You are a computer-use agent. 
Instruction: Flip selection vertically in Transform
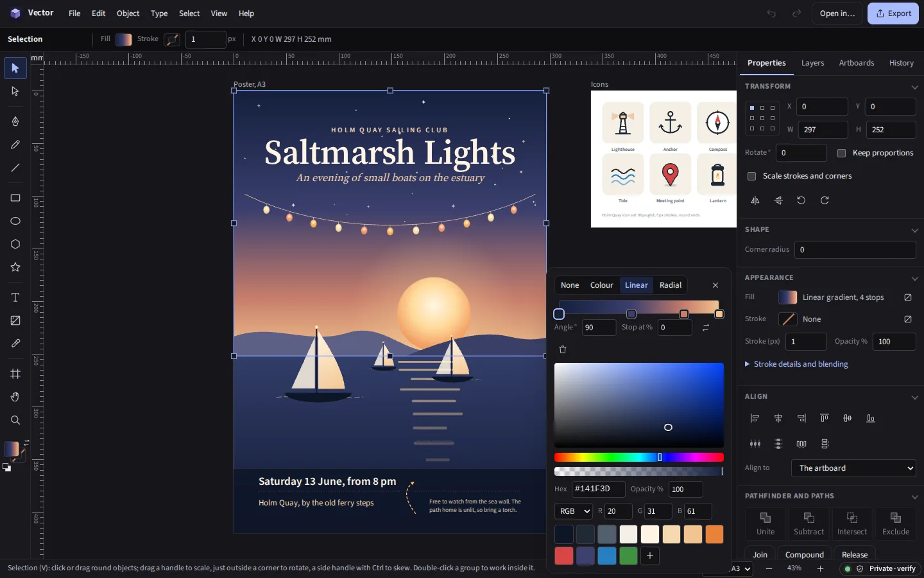coord(778,200)
